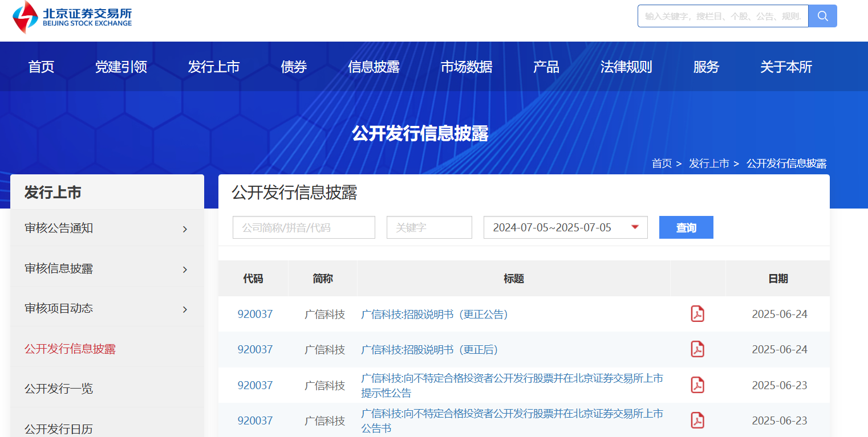Click 简称 column header
Viewport: 868px width, 437px height.
tap(323, 279)
